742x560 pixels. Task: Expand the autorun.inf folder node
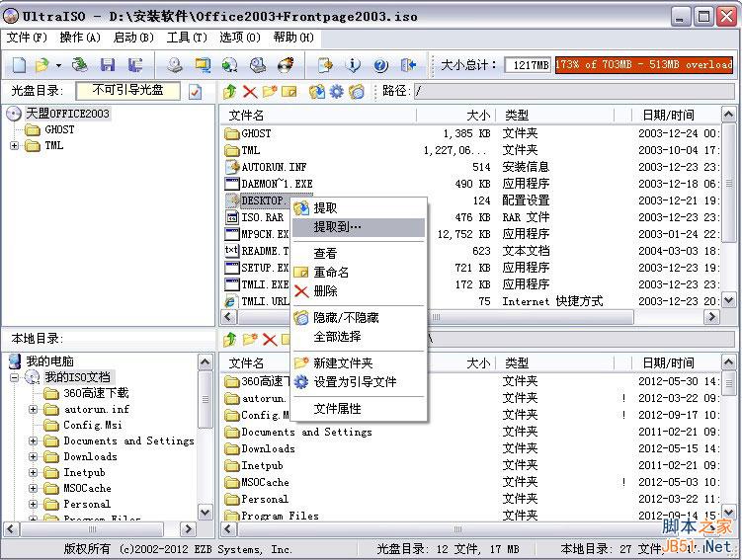click(34, 409)
